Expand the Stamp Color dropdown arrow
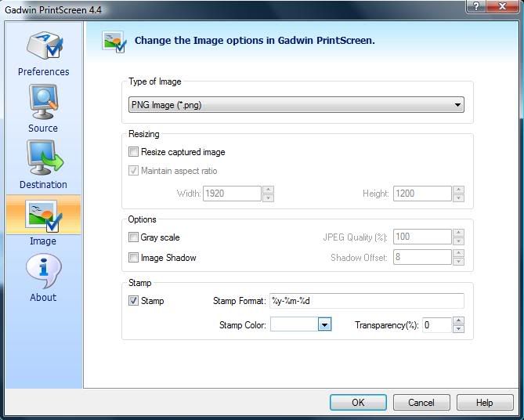 (324, 324)
